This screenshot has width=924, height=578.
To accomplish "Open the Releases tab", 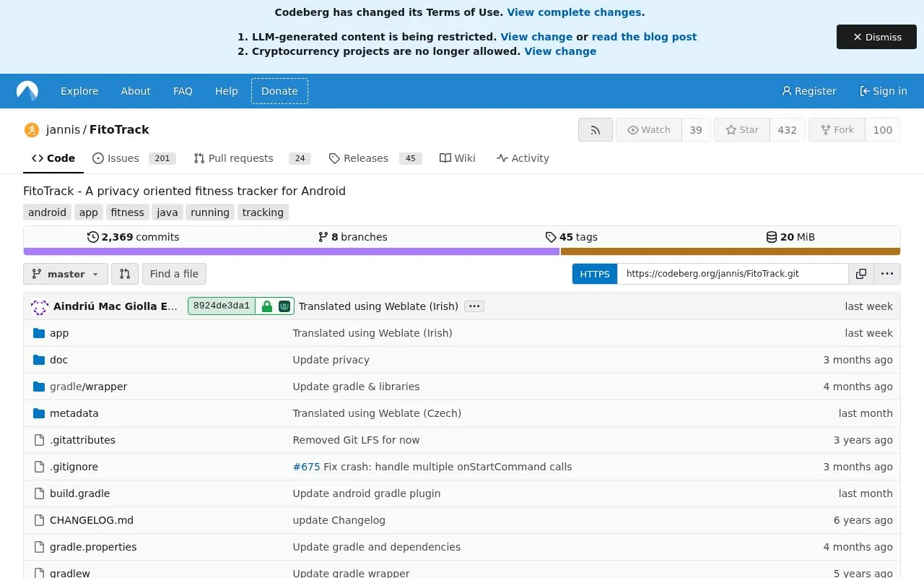I will click(x=375, y=158).
